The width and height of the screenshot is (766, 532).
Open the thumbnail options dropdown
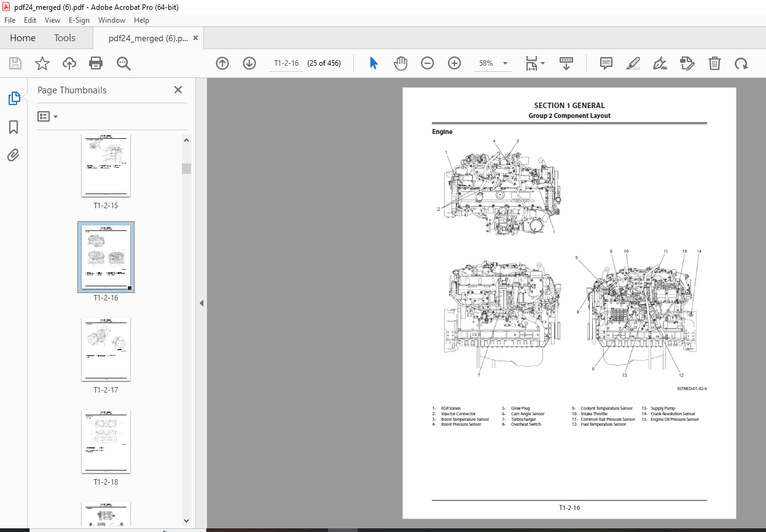pos(48,116)
